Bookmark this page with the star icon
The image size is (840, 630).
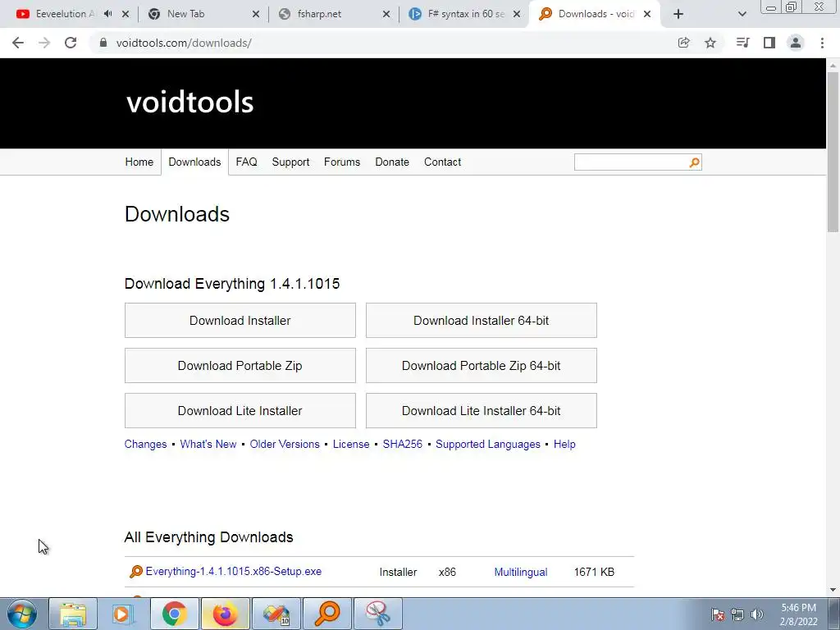click(710, 43)
